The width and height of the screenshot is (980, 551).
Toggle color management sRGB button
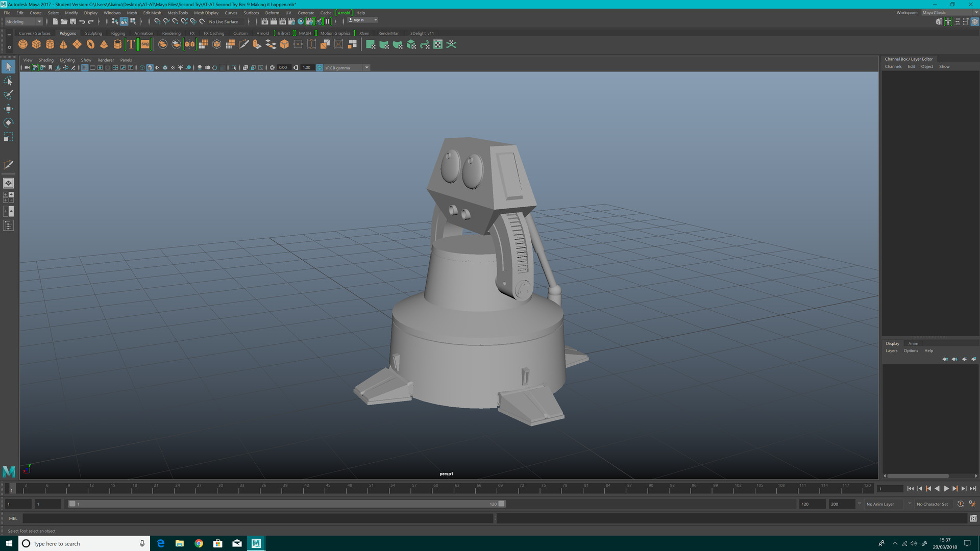(320, 67)
